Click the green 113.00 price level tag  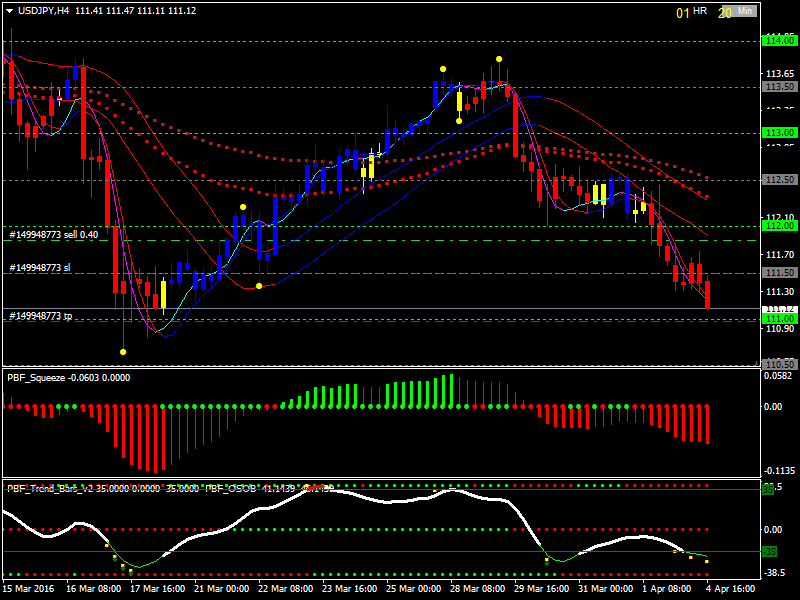click(779, 133)
